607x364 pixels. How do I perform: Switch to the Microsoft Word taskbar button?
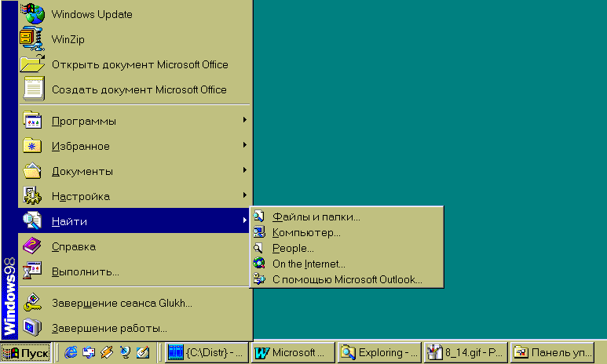[293, 352]
